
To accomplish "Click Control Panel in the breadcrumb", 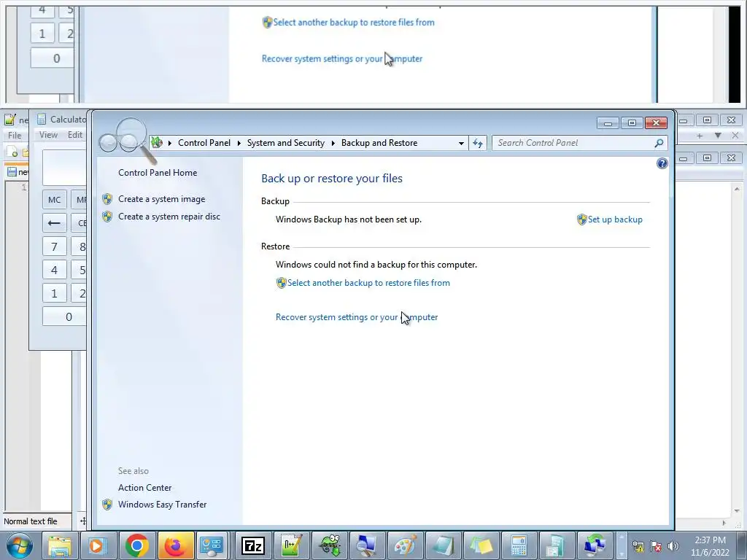I will pyautogui.click(x=204, y=143).
